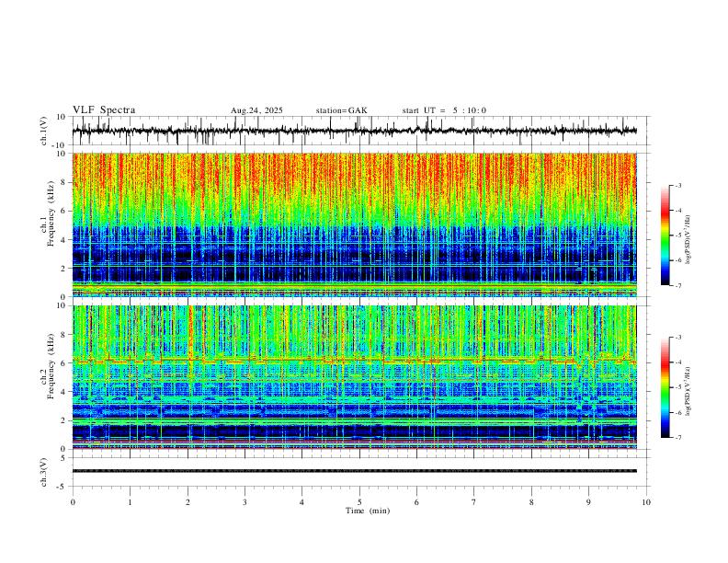The image size is (728, 563).
Task: Click the -6 label on ch.2 color bar
Action: point(677,412)
